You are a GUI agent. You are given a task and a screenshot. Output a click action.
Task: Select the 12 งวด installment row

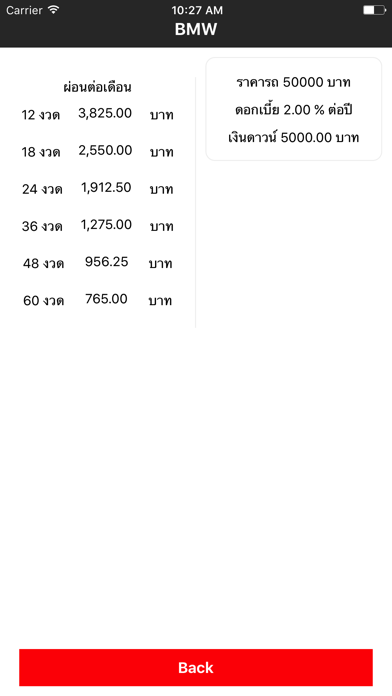[98, 115]
